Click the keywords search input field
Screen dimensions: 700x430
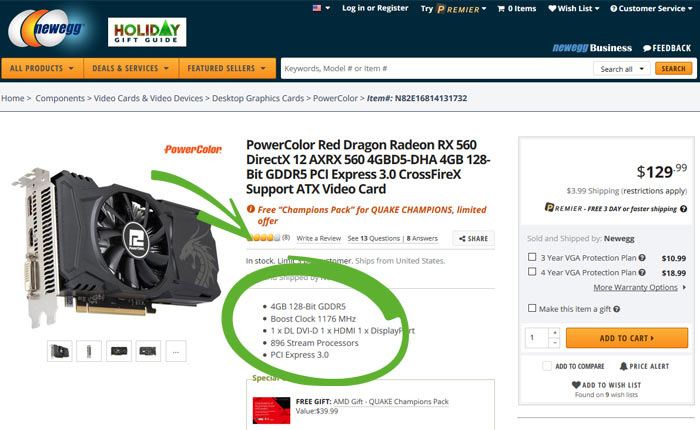436,69
